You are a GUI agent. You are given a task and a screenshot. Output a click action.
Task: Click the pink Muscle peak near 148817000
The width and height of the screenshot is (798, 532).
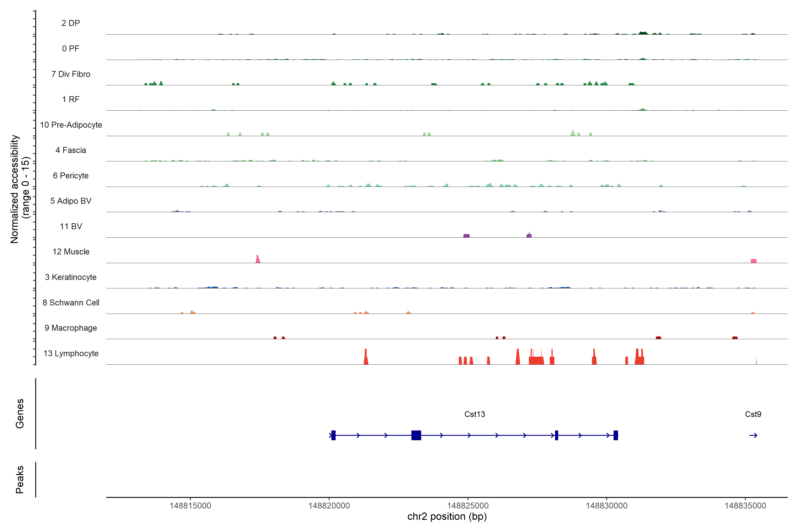258,260
